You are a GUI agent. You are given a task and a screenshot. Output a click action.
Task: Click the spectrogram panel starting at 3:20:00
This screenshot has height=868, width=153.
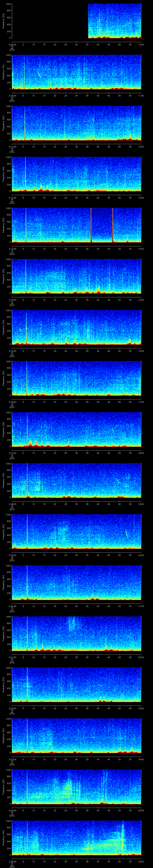[77, 582]
